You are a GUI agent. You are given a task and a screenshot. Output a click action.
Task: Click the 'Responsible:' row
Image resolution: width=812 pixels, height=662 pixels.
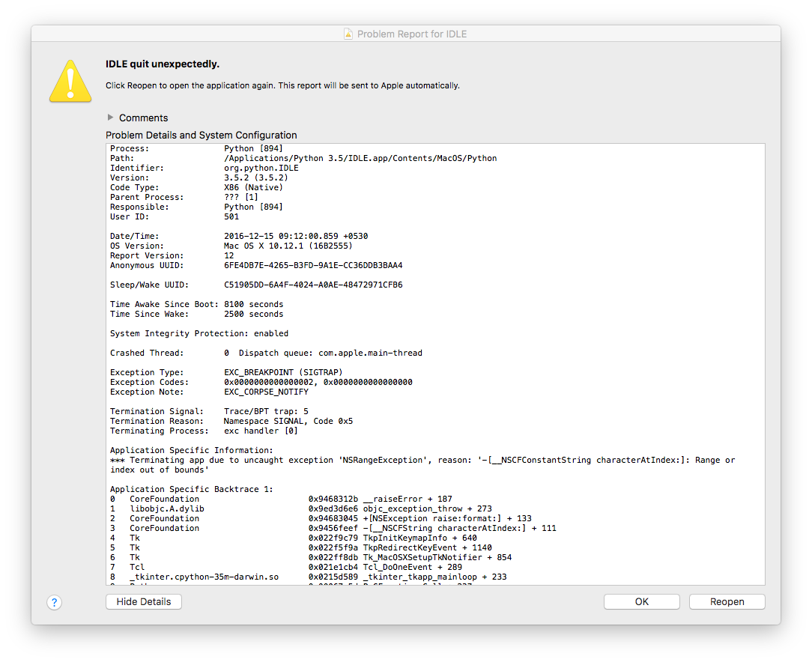click(196, 207)
